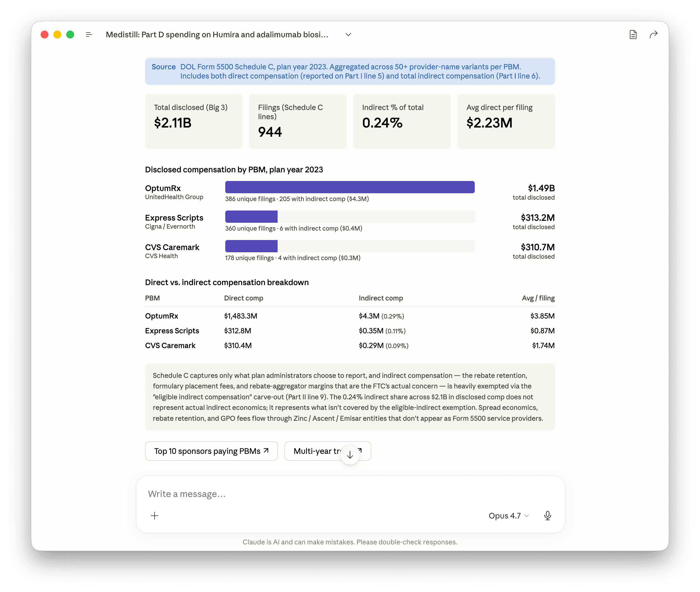Click the green window zoom button

pyautogui.click(x=70, y=35)
